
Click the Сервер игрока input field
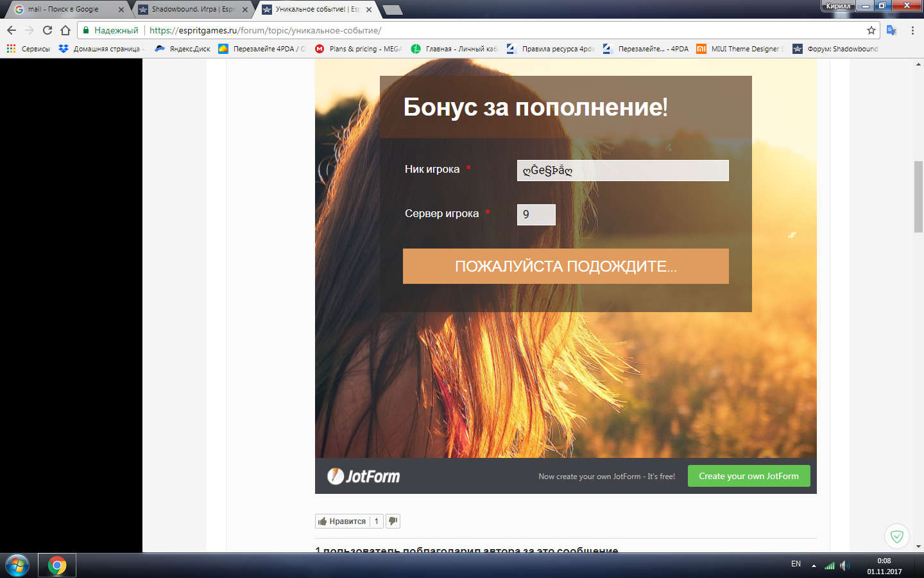coord(536,215)
